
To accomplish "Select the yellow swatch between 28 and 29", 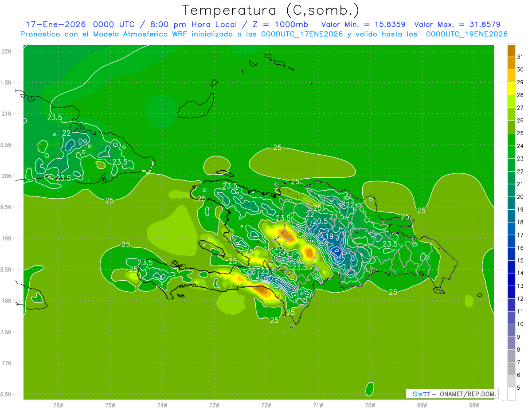I will [511, 89].
